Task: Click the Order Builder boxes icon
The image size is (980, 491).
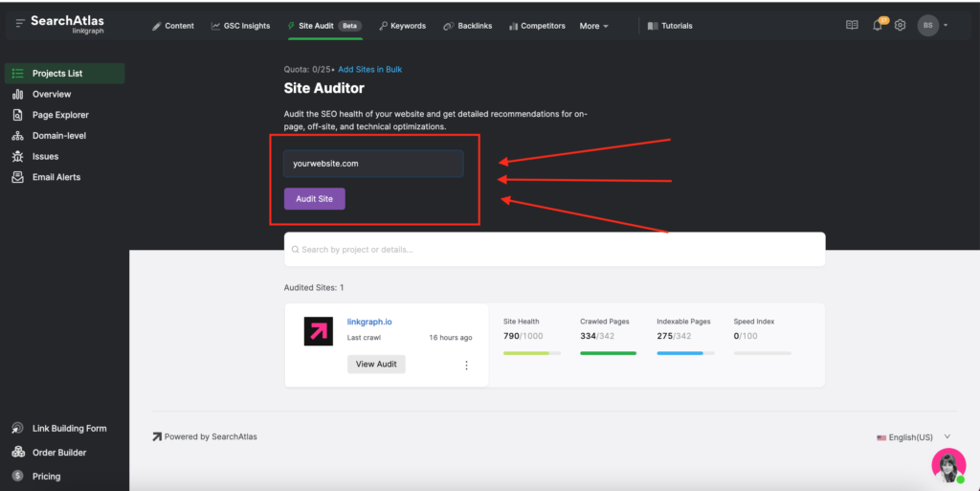Action: [x=17, y=453]
